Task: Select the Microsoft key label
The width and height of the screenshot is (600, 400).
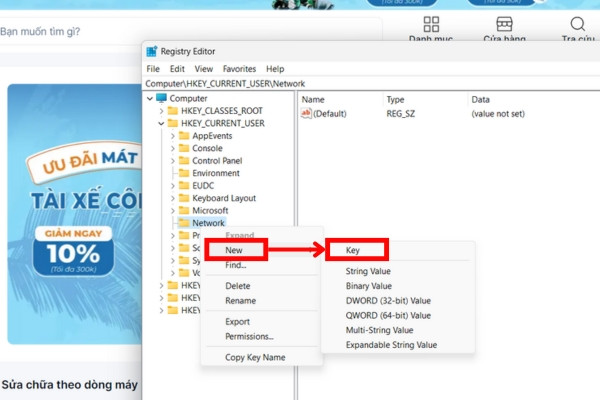Action: point(210,211)
